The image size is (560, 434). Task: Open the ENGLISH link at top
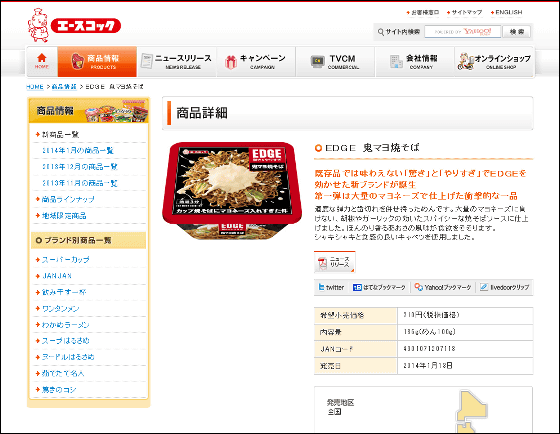(x=506, y=13)
